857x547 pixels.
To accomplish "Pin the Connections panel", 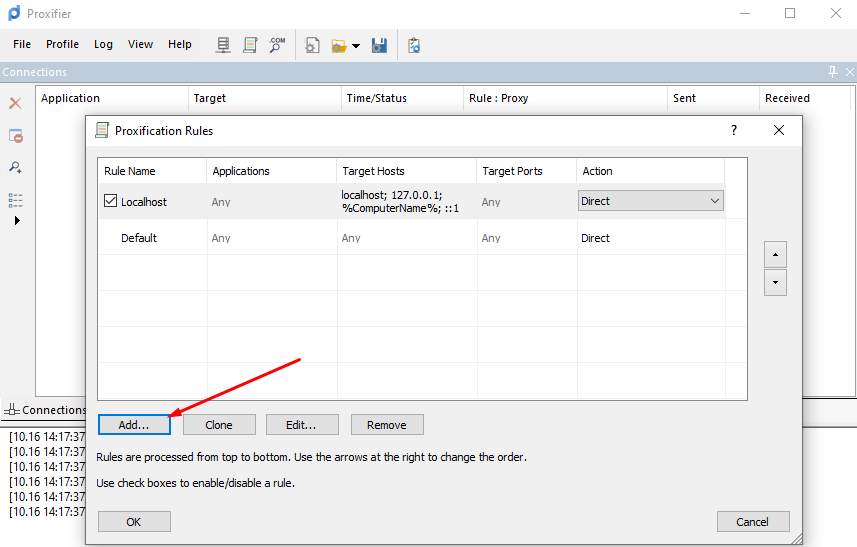I will [x=832, y=72].
